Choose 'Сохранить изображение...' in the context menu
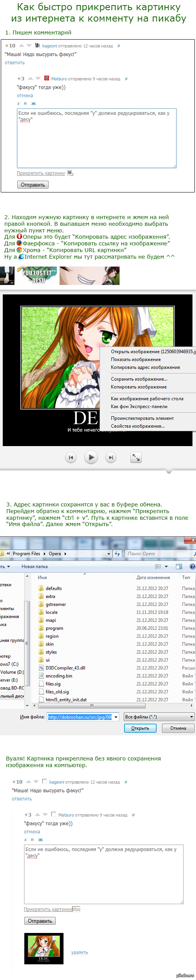Viewport: 196px width, 980px height. pos(139,379)
